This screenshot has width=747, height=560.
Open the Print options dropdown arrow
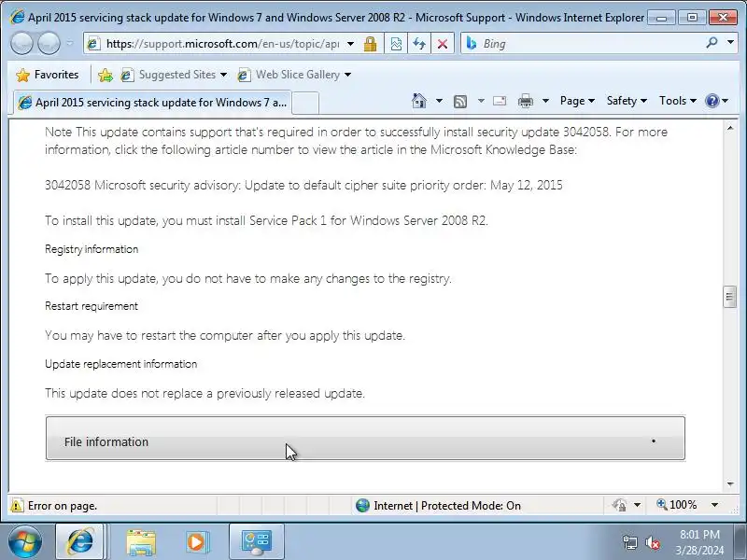546,101
